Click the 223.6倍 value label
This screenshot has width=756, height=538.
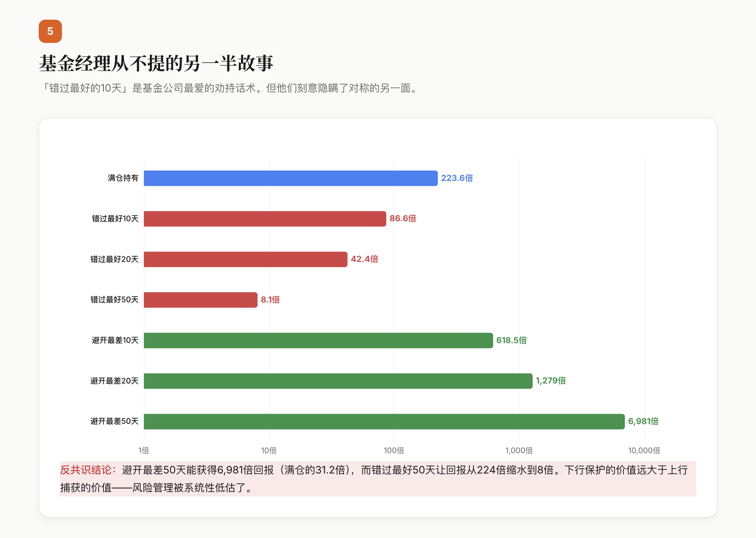(457, 178)
